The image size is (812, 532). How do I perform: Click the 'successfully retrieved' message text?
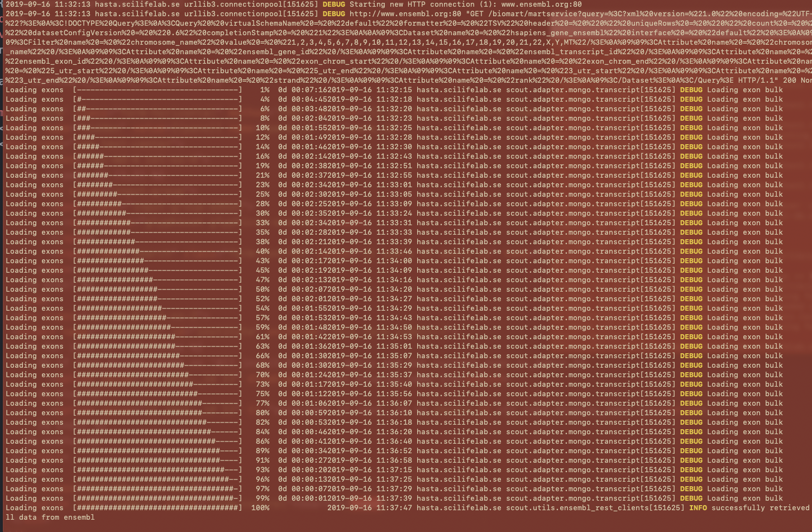point(760,508)
